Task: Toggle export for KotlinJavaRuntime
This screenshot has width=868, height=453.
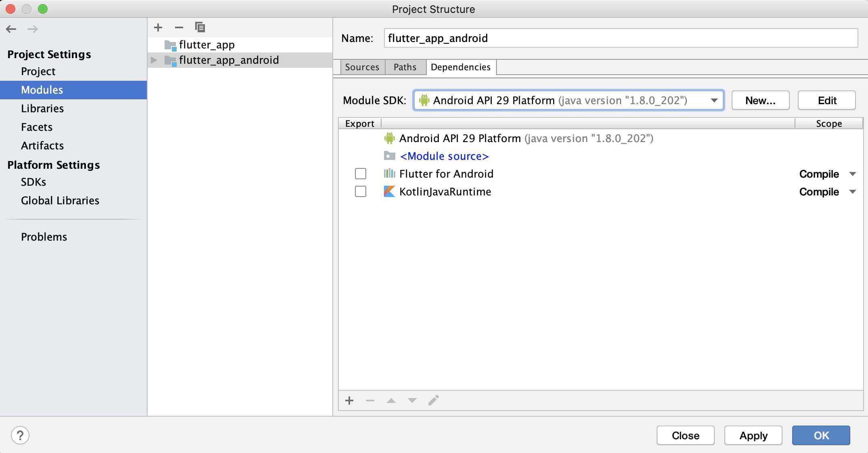Action: tap(361, 191)
